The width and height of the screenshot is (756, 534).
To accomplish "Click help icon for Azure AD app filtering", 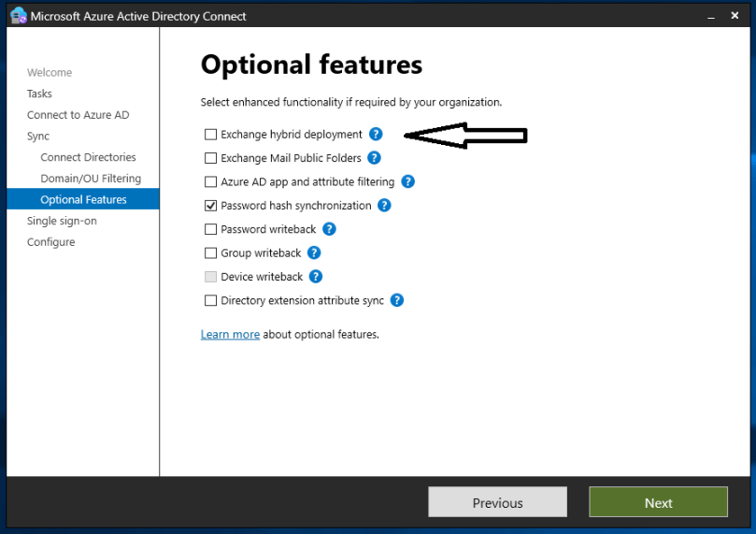I will tap(407, 181).
